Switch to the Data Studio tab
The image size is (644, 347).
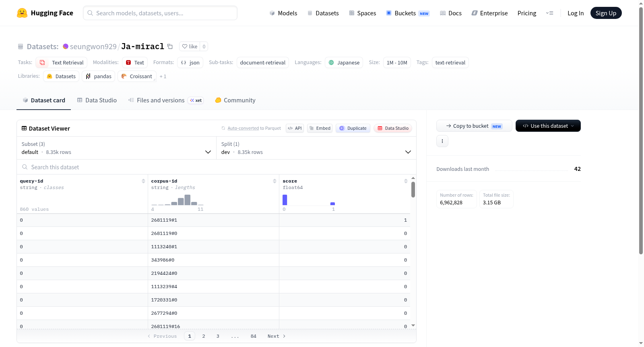pos(97,100)
